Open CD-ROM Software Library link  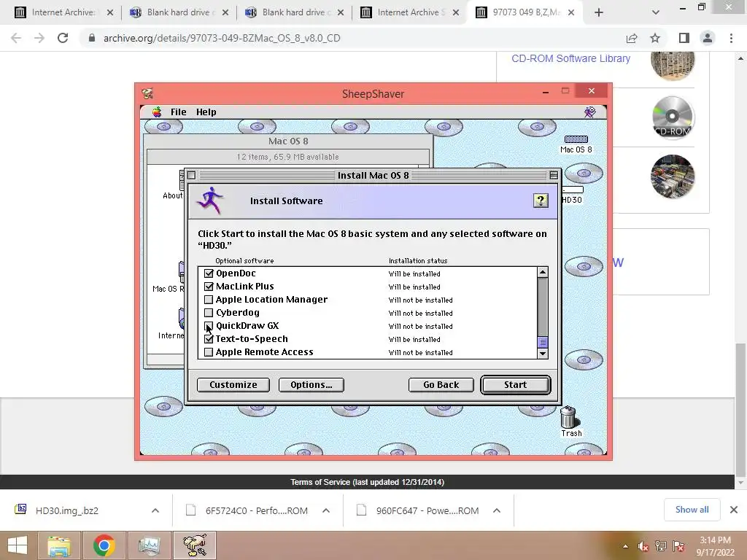pyautogui.click(x=570, y=58)
